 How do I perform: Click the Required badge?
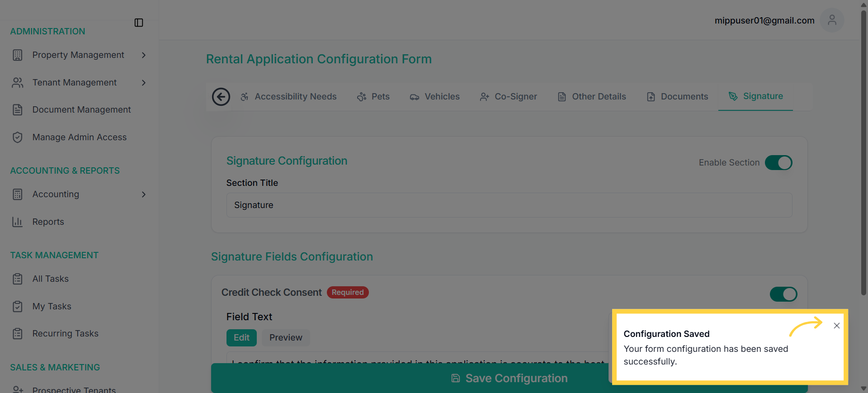pyautogui.click(x=348, y=293)
